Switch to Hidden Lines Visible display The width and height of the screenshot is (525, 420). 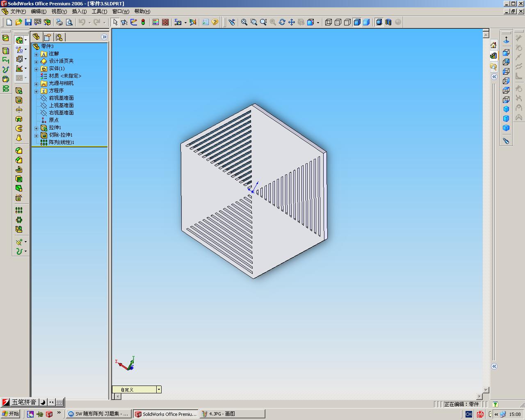(338, 22)
